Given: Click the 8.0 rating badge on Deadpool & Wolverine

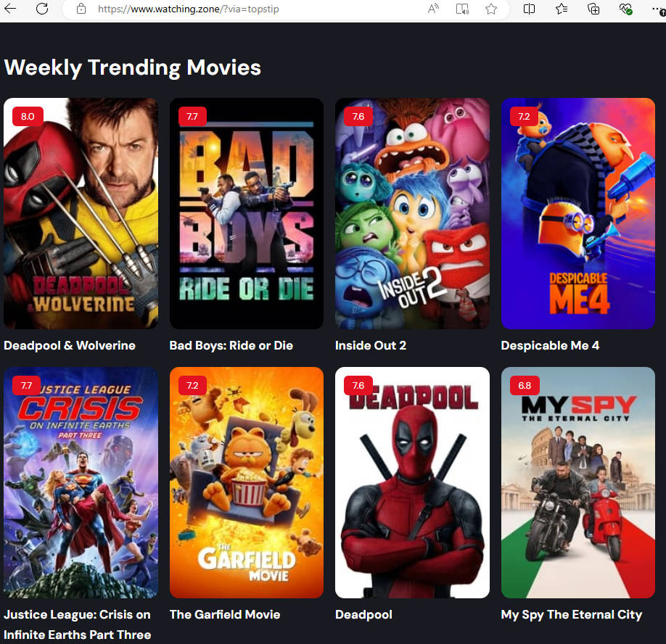Looking at the screenshot, I should (x=28, y=116).
